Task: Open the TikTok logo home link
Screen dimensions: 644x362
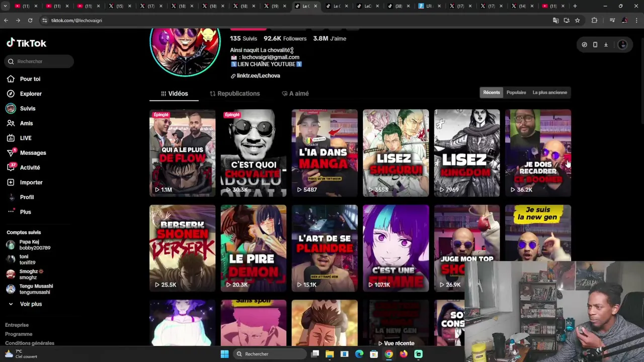Action: click(x=26, y=43)
